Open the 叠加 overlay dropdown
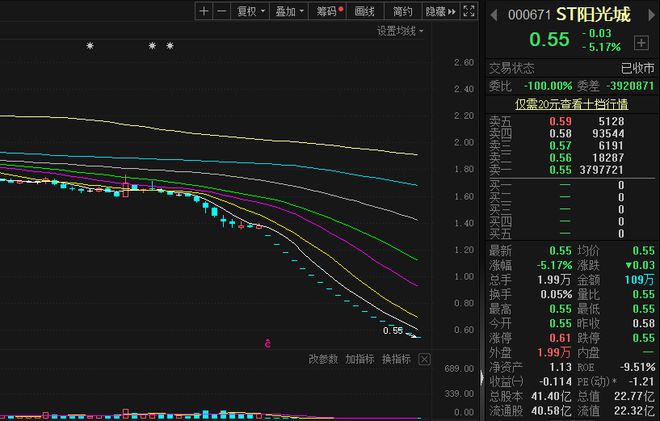This screenshot has height=421, width=660. point(289,11)
